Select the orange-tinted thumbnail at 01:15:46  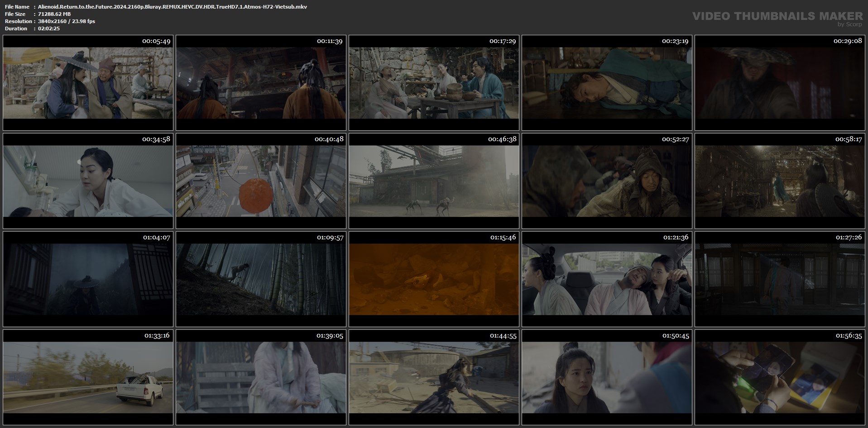click(x=434, y=279)
